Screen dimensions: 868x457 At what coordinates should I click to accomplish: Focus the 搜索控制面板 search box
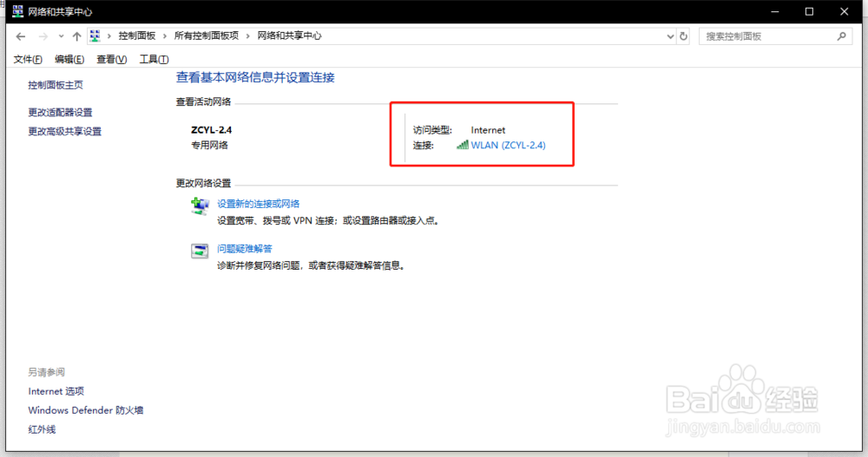[x=775, y=36]
